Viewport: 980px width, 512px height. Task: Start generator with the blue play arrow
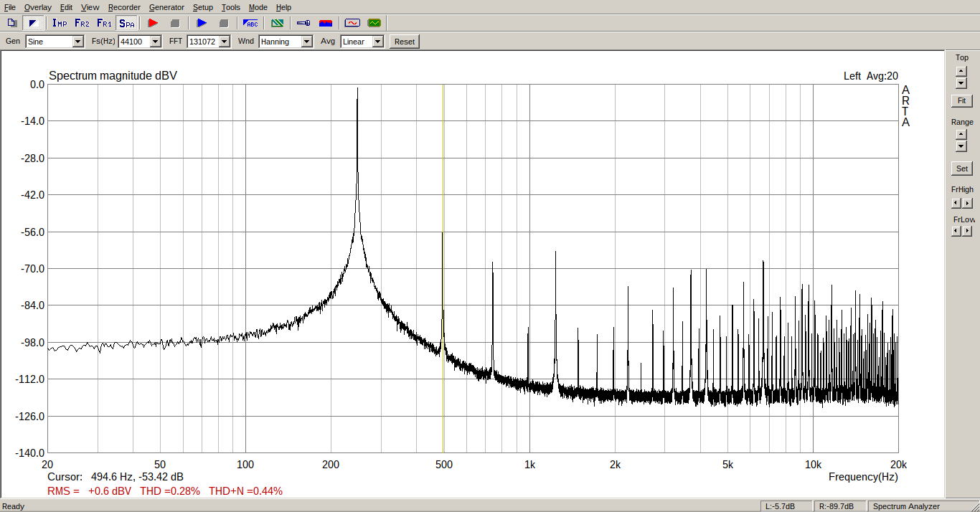[x=202, y=23]
